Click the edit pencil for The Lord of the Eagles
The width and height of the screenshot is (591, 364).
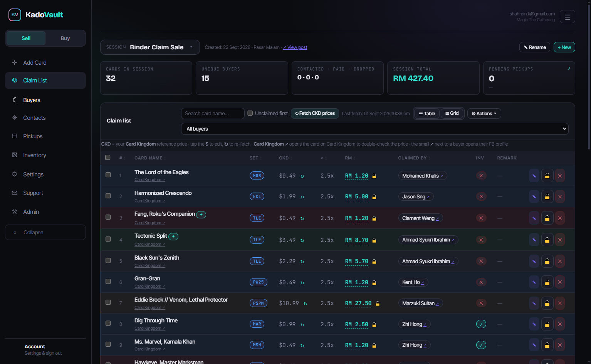tap(534, 176)
